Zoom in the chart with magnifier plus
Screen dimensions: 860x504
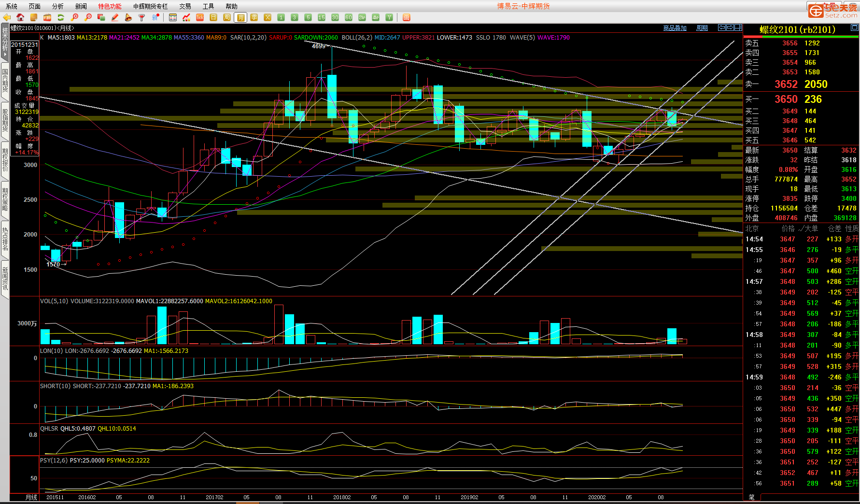pyautogui.click(x=74, y=17)
